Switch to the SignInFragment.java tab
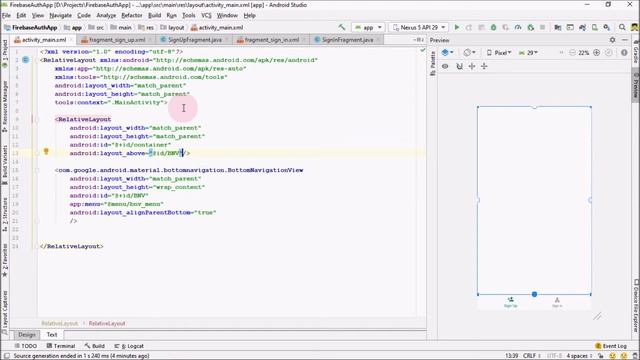 pyautogui.click(x=347, y=40)
